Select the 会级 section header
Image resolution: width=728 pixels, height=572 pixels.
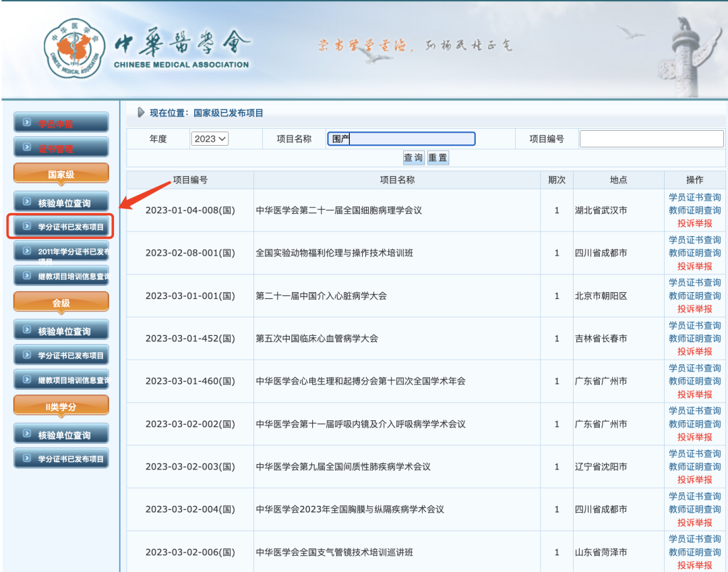61,302
